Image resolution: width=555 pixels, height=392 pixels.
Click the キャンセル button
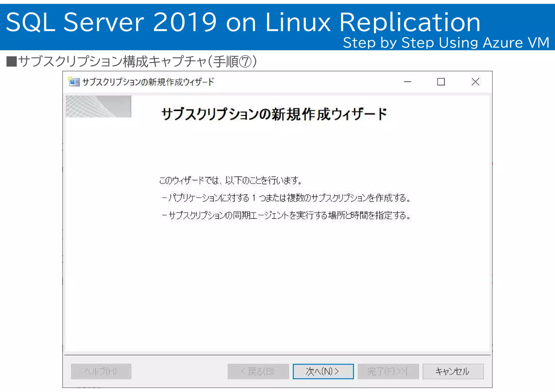coord(453,371)
